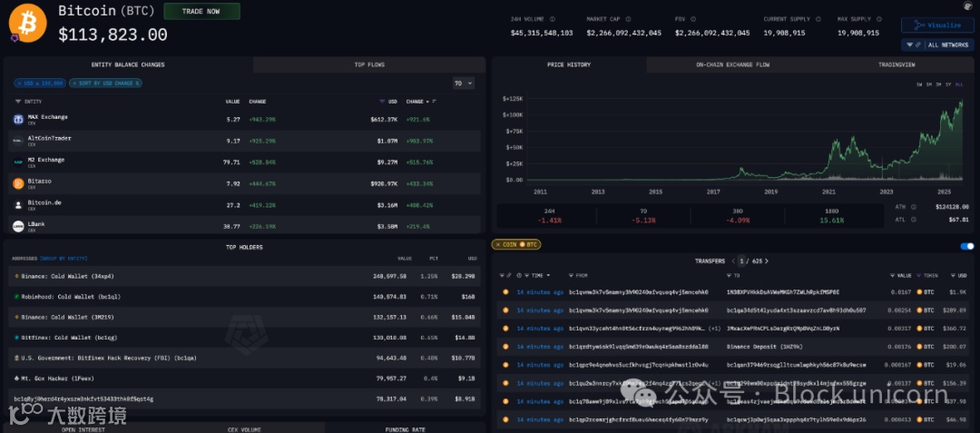Click filter icon on transfers USD column

[953, 276]
